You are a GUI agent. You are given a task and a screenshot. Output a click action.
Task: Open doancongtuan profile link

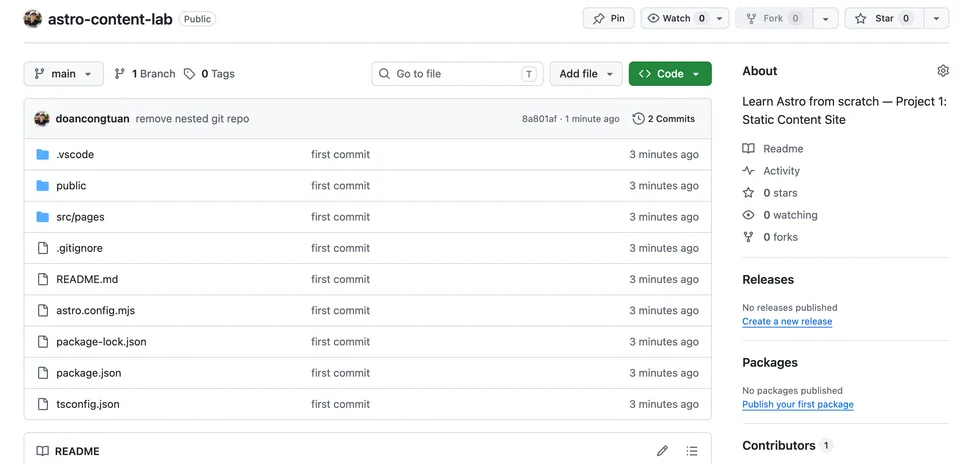92,119
